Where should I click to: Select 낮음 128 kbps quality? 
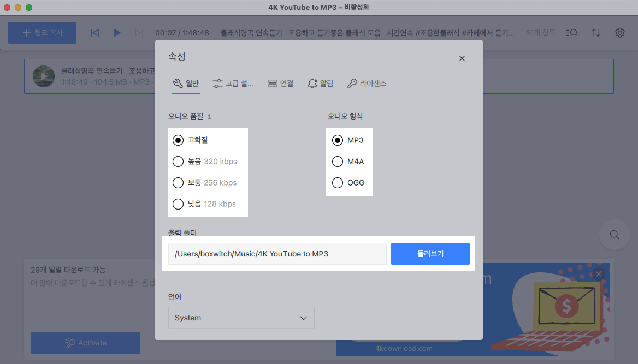pyautogui.click(x=204, y=204)
